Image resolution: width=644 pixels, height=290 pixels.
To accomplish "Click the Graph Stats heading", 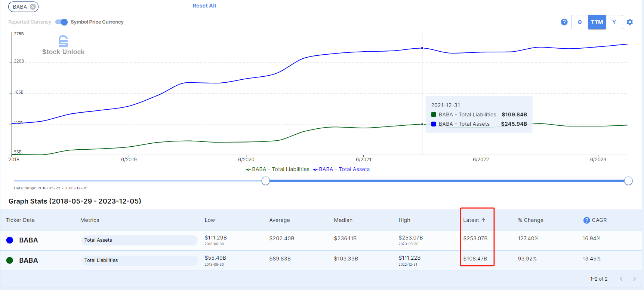I will [75, 201].
